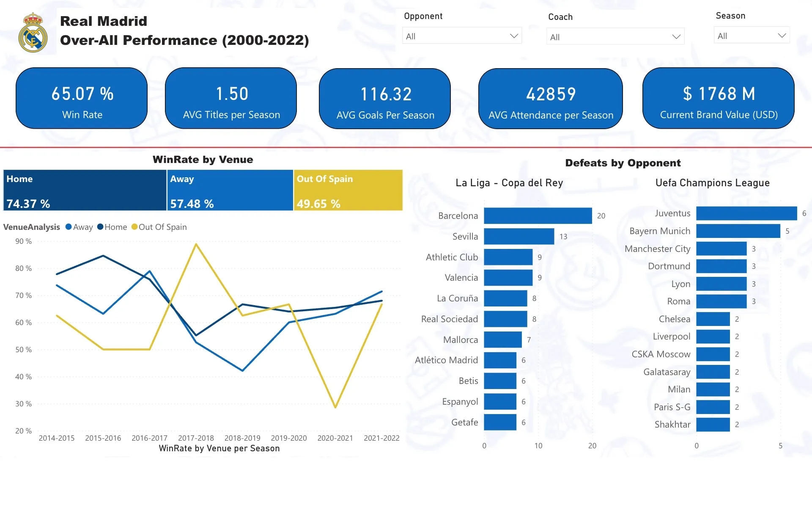812x508 pixels.
Task: Select the 65.07 % Win Rate card
Action: point(82,98)
